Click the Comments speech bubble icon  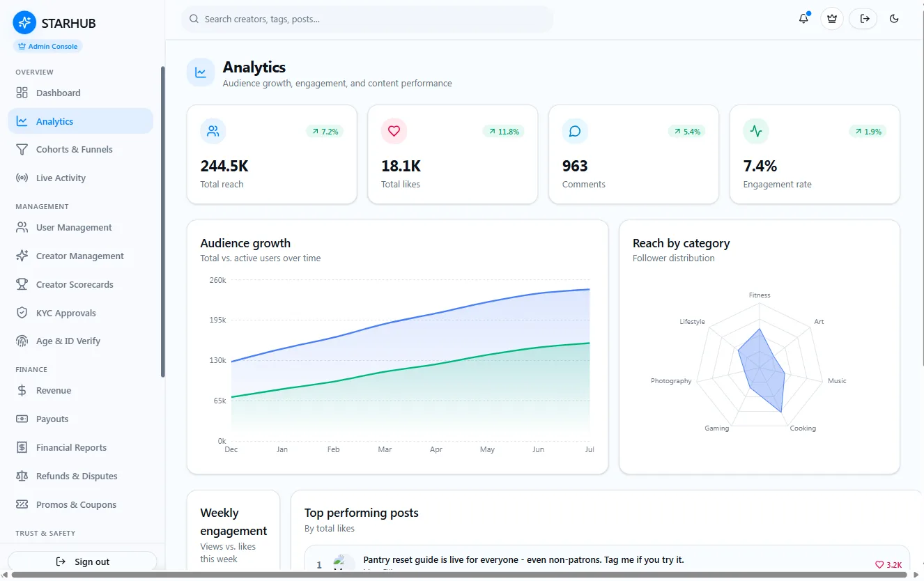coord(575,131)
